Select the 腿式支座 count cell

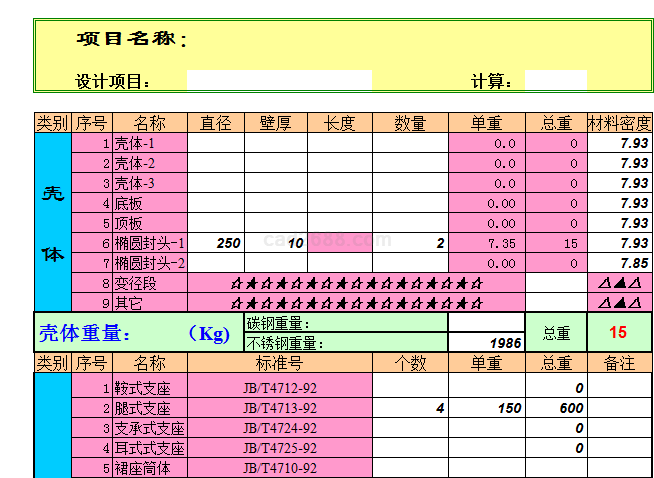[410, 408]
